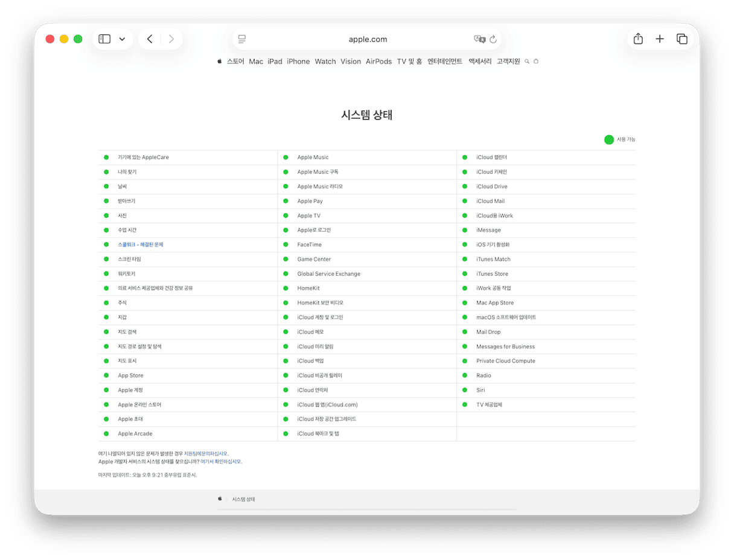The width and height of the screenshot is (734, 560).
Task: Open a new tab with plus icon
Action: pyautogui.click(x=660, y=39)
